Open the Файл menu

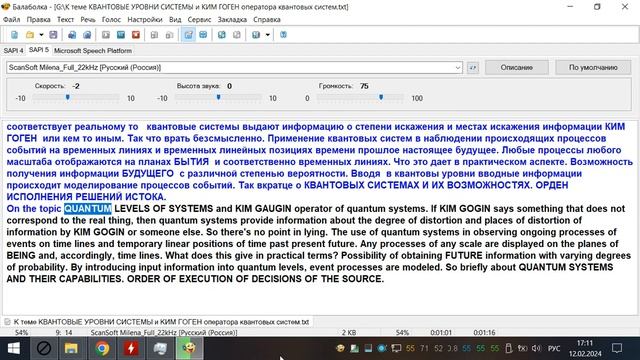pyautogui.click(x=11, y=19)
